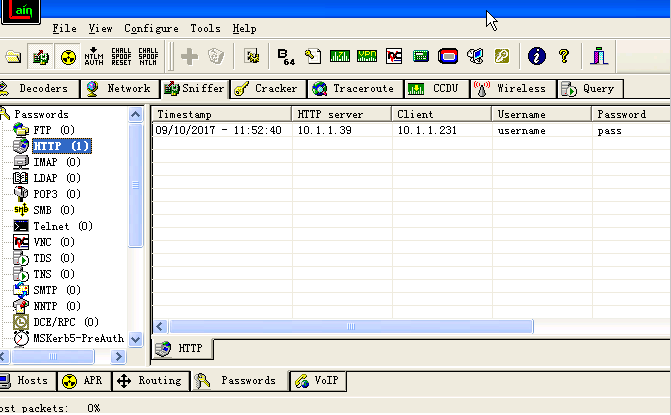
Task: Open the Access database password decoder icon
Action: point(313,56)
